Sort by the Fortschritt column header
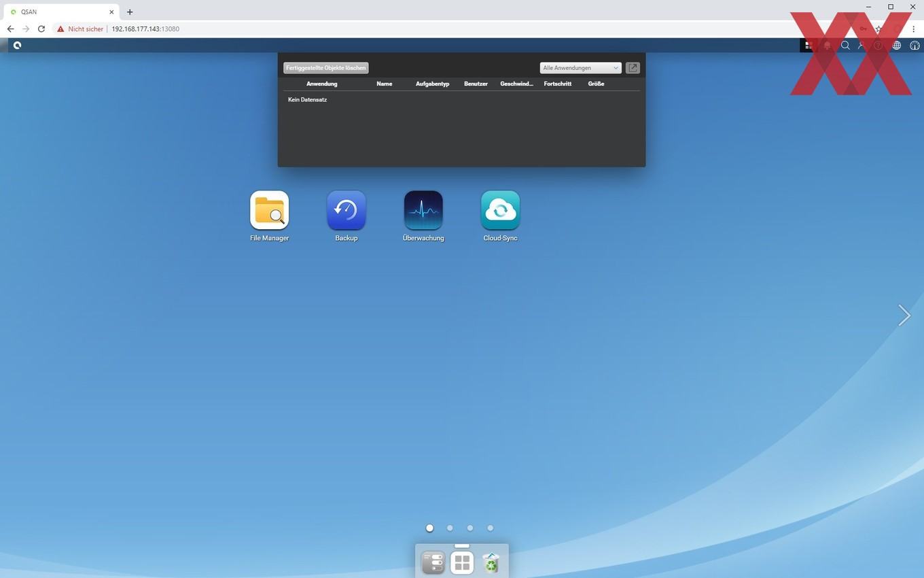Screen dimensions: 924x578 pos(558,84)
